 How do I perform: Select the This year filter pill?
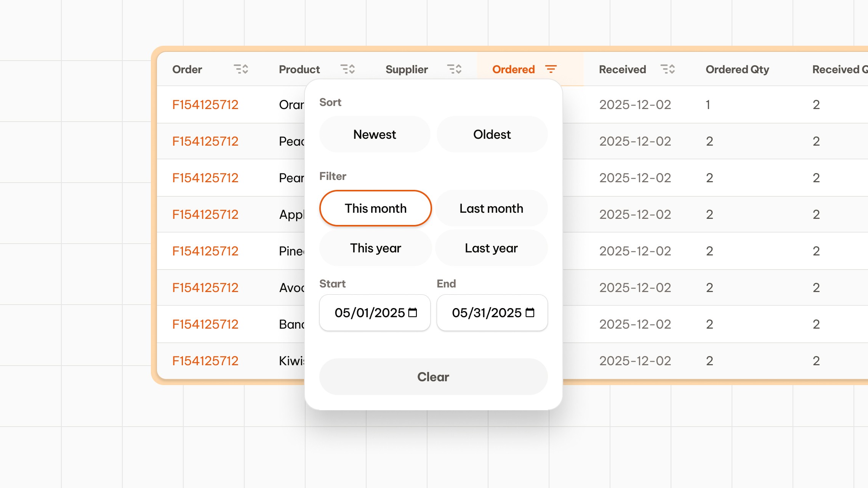click(375, 248)
